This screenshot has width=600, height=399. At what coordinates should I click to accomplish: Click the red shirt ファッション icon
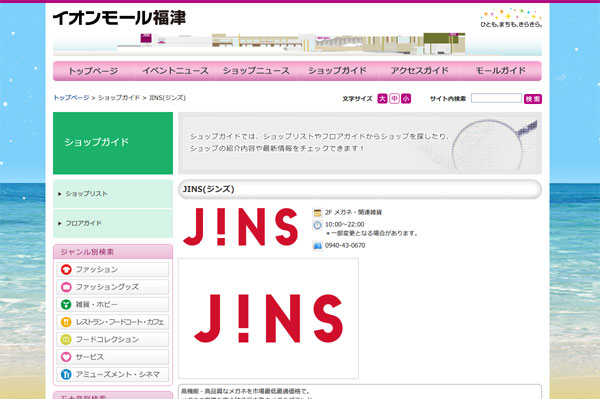click(x=66, y=270)
